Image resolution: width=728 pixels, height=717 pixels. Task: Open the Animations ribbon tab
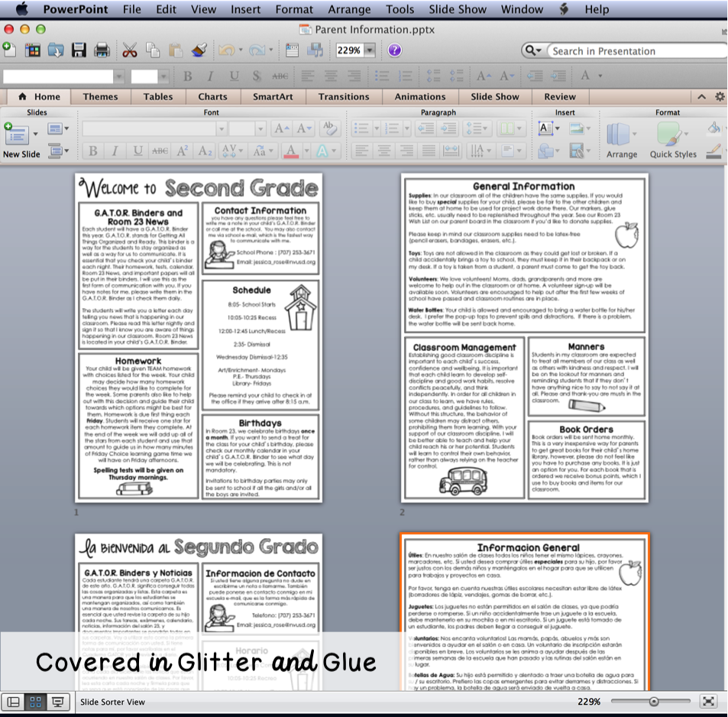coord(419,96)
